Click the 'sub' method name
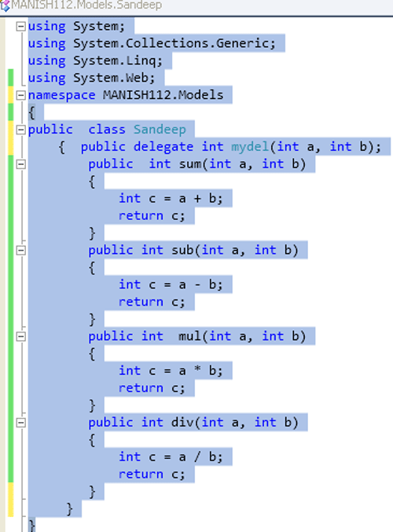This screenshot has width=393, height=532. (182, 251)
